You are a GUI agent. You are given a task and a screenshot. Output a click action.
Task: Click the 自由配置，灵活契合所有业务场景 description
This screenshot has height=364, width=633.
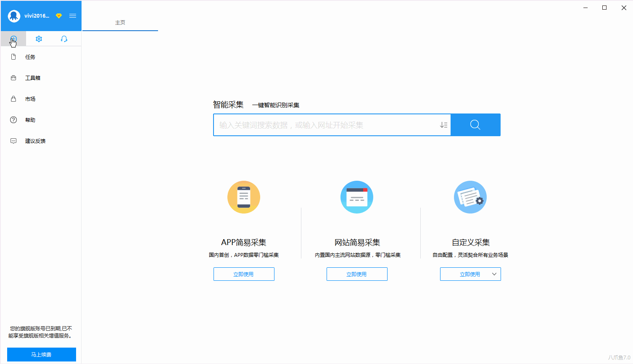pos(470,255)
